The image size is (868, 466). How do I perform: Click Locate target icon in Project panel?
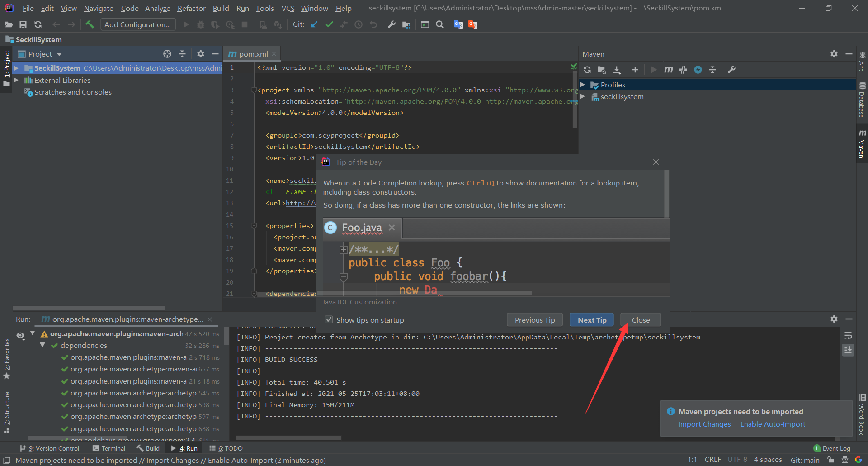167,54
